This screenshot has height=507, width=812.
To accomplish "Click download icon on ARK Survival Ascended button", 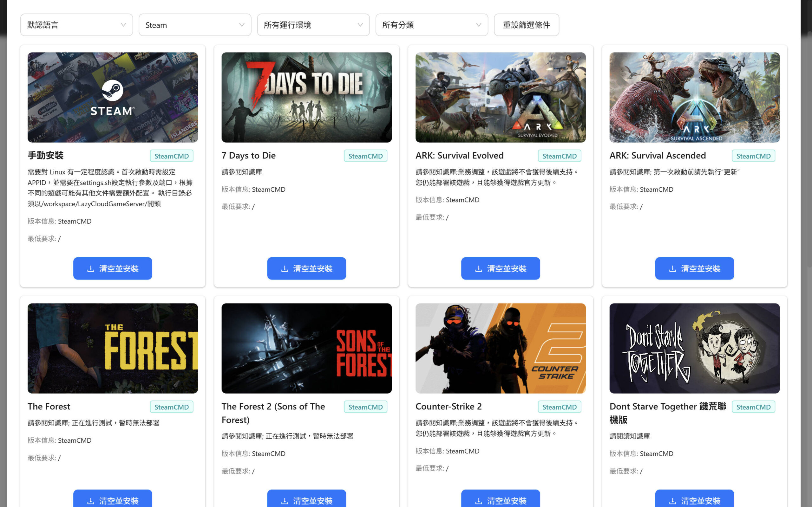I will coord(672,269).
